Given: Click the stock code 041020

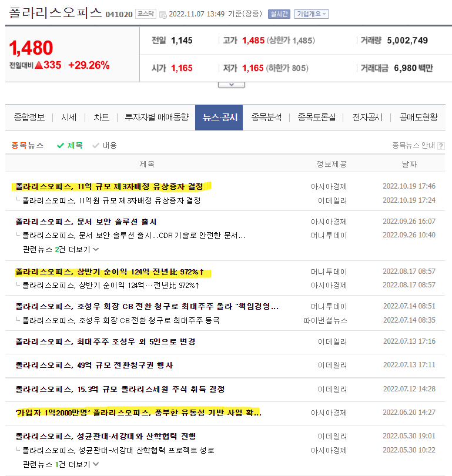Looking at the screenshot, I should click(x=119, y=14).
